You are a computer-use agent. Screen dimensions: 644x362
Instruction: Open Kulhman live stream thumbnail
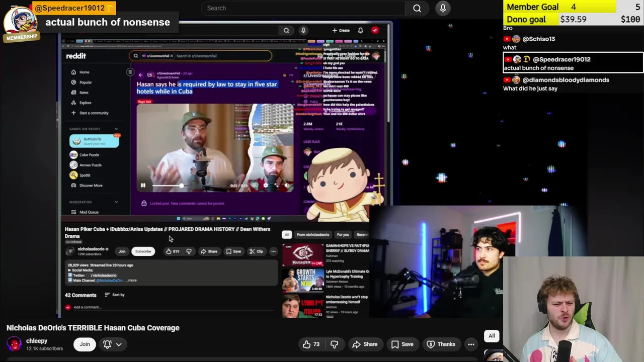pyautogui.click(x=303, y=255)
